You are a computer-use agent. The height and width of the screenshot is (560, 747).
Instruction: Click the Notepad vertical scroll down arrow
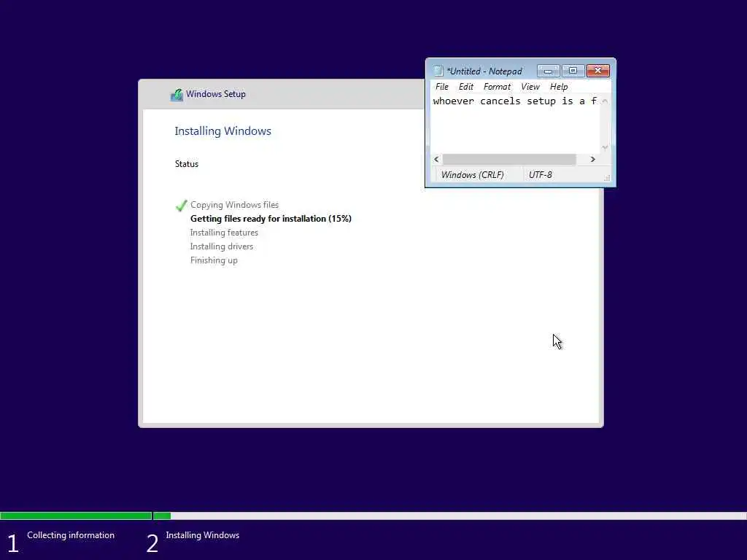tap(605, 147)
